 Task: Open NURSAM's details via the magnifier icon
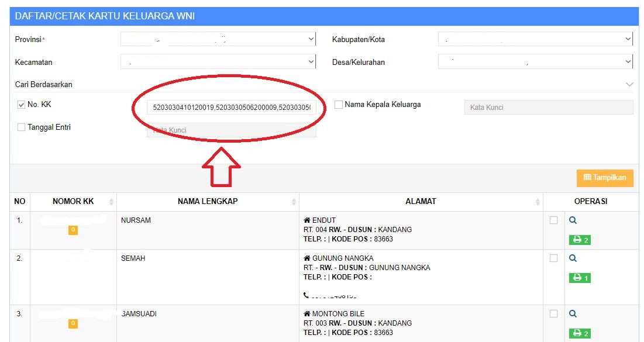pyautogui.click(x=572, y=220)
